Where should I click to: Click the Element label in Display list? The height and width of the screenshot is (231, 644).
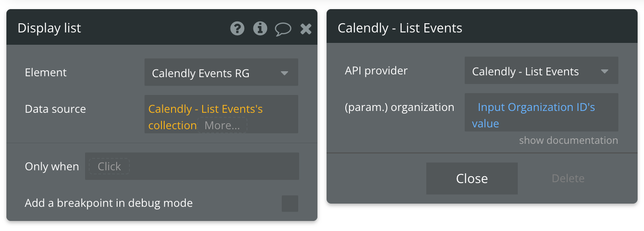[x=46, y=72]
